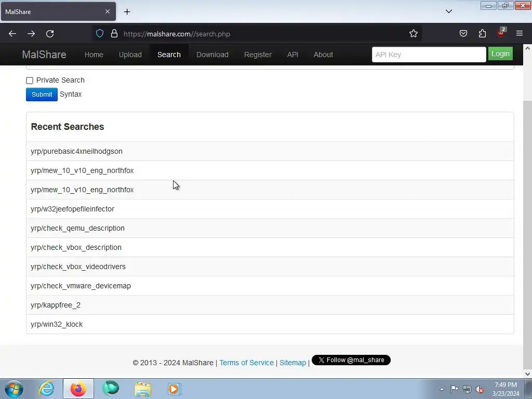The width and height of the screenshot is (532, 399).
Task: Reload the MalShare page
Action: tap(50, 34)
